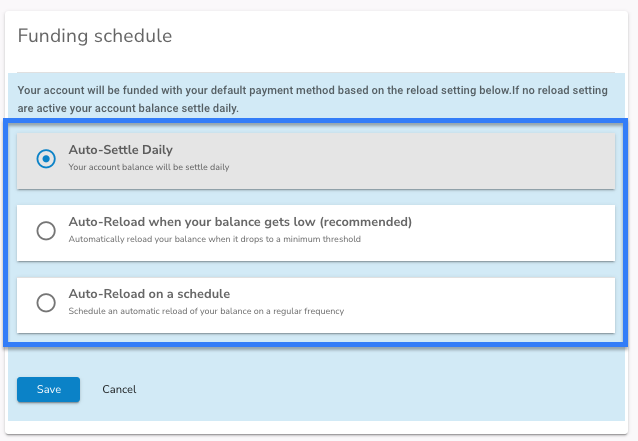Screen dimensions: 638x441
Task: Click the divider line under Funding schedule heading
Action: (316, 73)
